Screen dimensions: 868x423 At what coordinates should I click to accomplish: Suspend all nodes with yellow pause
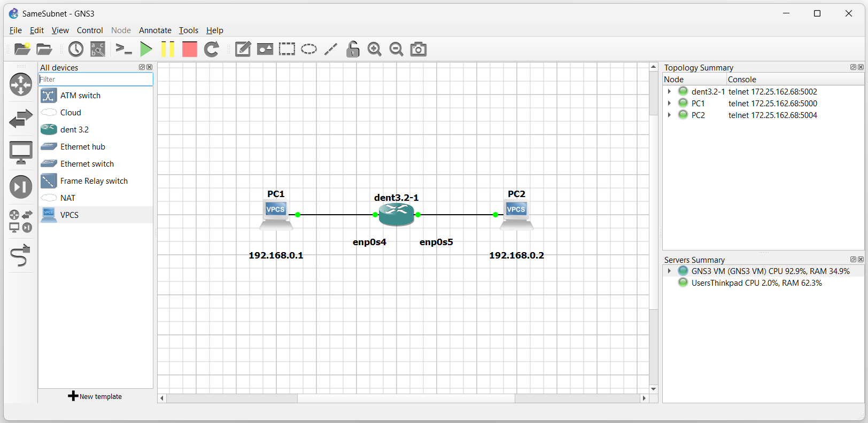pos(168,49)
